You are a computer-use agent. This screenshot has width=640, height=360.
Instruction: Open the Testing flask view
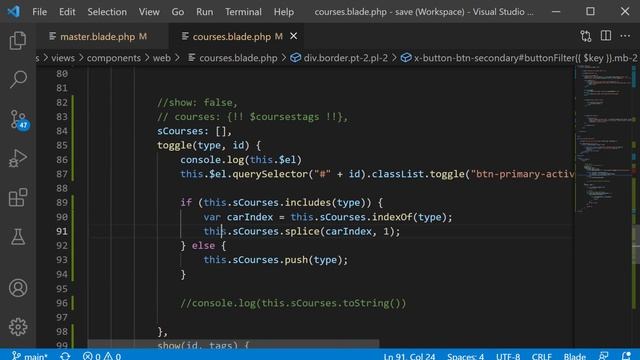18,237
